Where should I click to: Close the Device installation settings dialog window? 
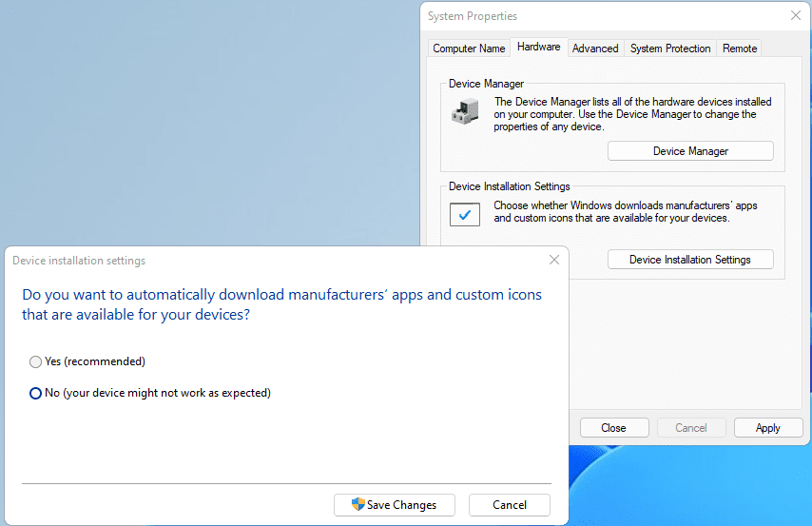[x=554, y=260]
